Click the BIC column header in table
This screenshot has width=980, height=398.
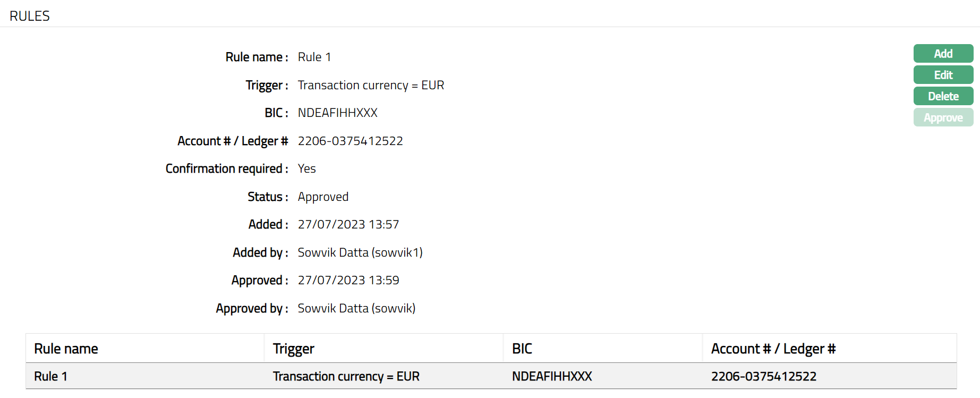click(522, 349)
